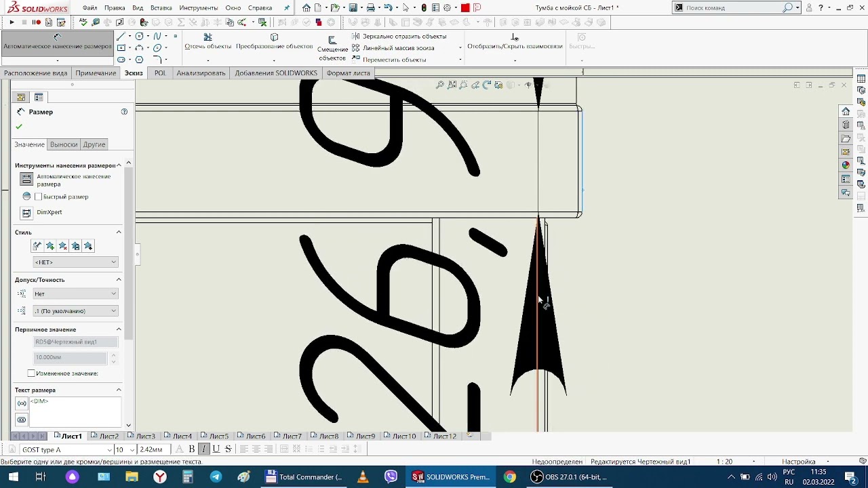The height and width of the screenshot is (488, 868).
Task: Click the first style icon under Стиль
Action: click(37, 246)
